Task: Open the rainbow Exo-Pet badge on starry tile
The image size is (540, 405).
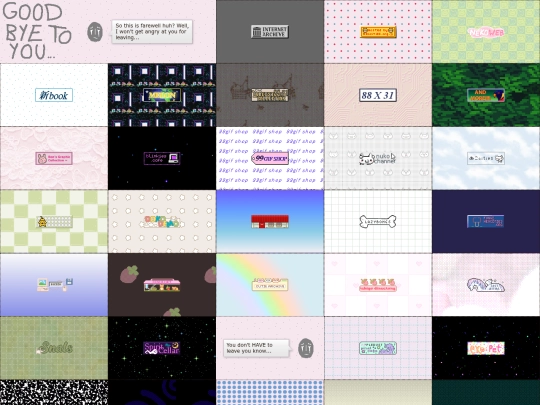Action: point(486,348)
